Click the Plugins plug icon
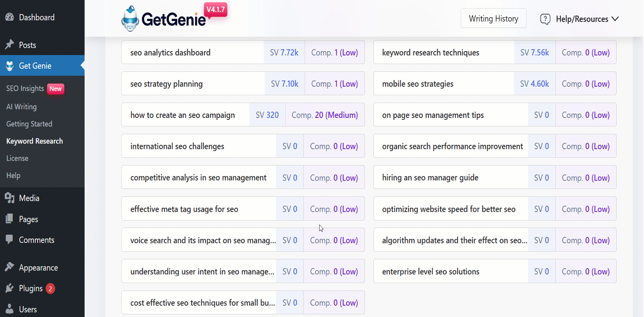Screen dimensions: 644x317 pos(9,288)
